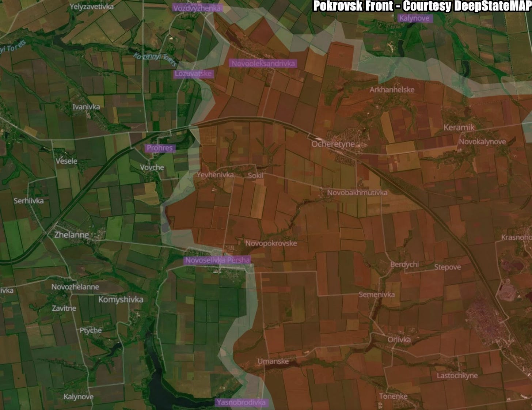
Task: Select the Yevhenivka label
Action: 215,175
